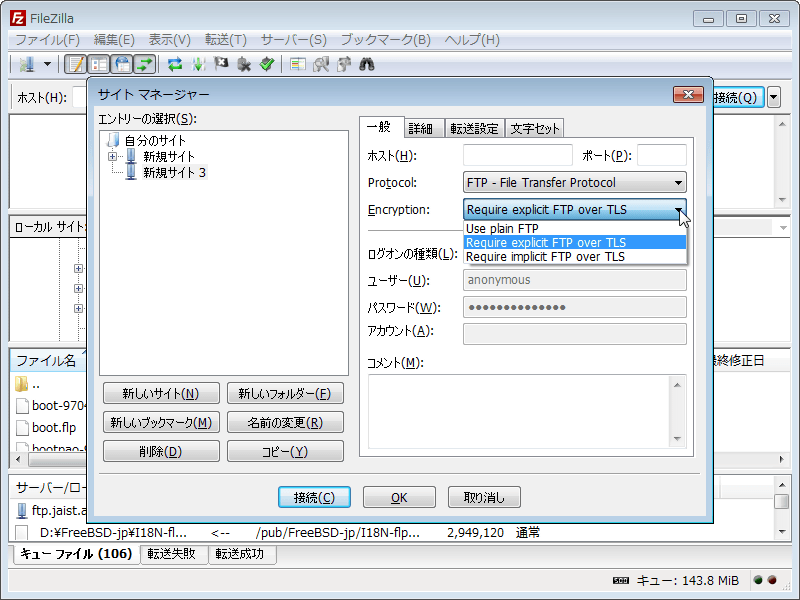The width and height of the screenshot is (800, 600).
Task: Select boot.flp file in local list
Action: [x=54, y=428]
